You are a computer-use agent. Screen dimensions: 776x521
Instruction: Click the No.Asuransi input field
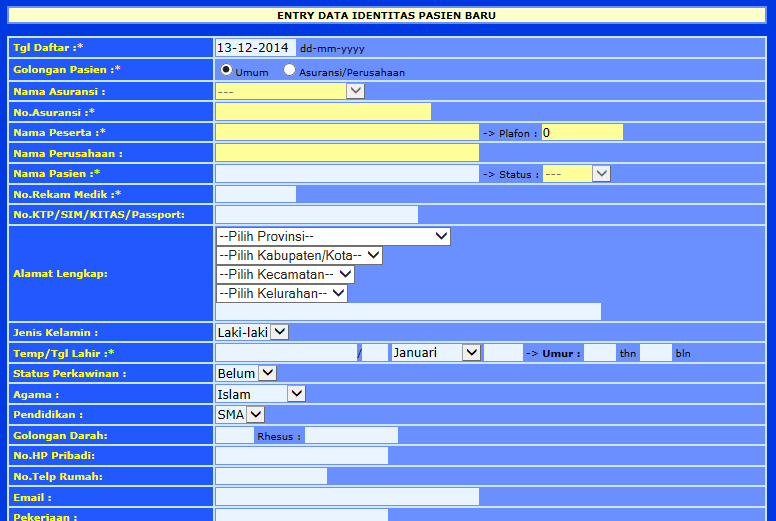323,112
